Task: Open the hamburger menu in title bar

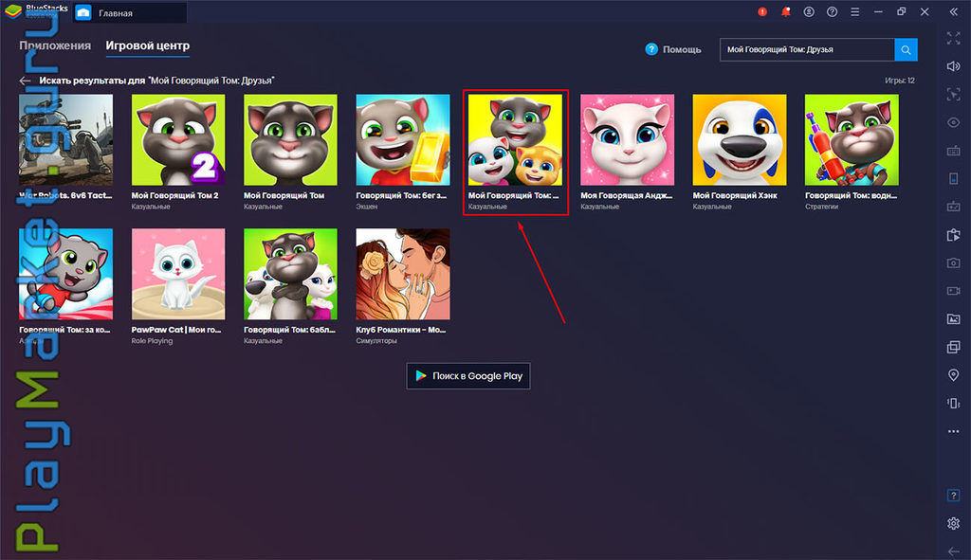Action: (x=854, y=11)
